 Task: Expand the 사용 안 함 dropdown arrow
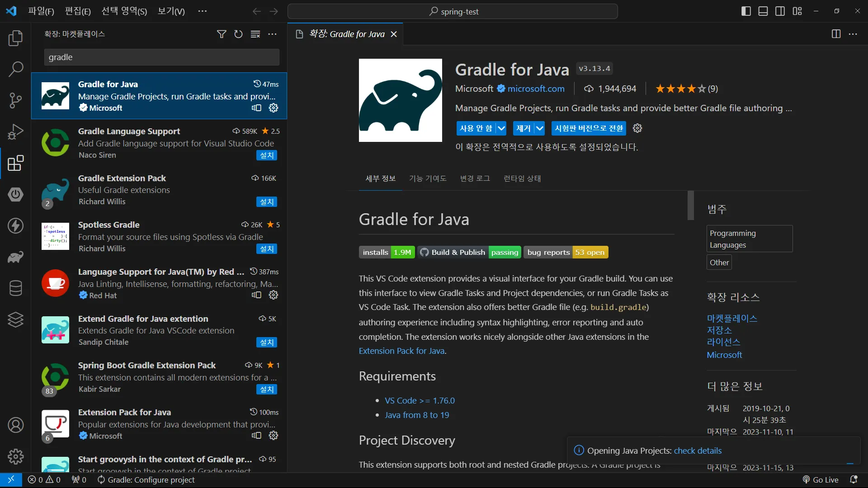pyautogui.click(x=501, y=128)
